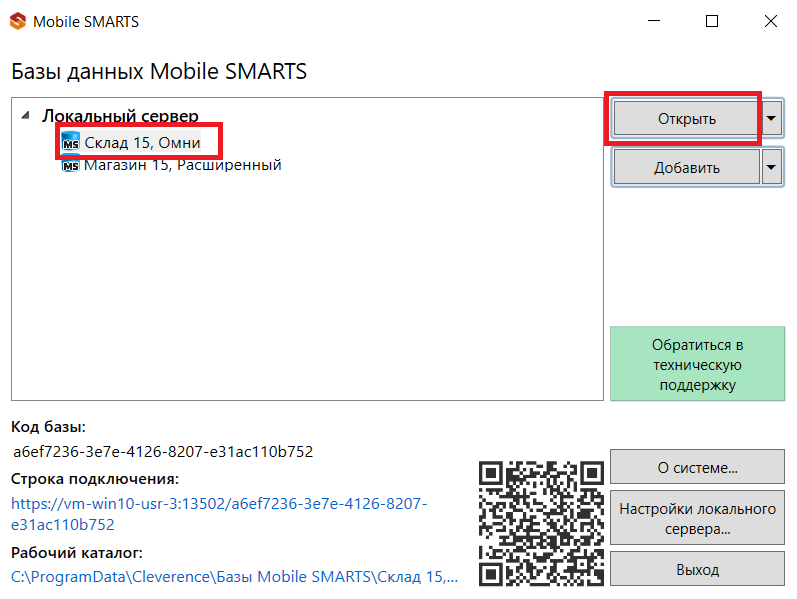Click the Открыть button
The width and height of the screenshot is (797, 599).
pyautogui.click(x=686, y=118)
